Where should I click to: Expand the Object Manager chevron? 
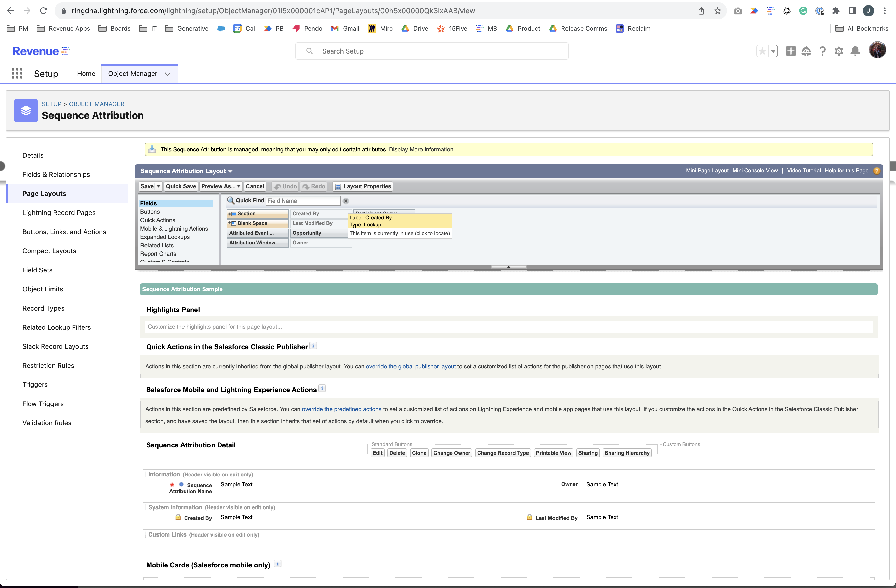coord(167,74)
